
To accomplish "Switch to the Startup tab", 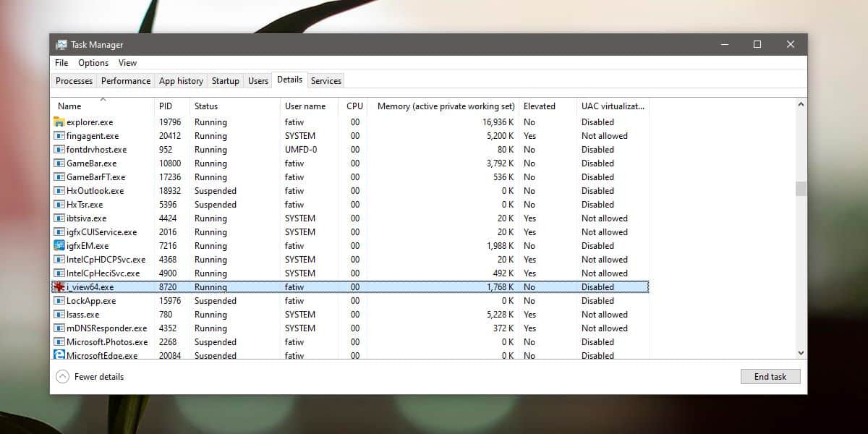I will (x=226, y=81).
